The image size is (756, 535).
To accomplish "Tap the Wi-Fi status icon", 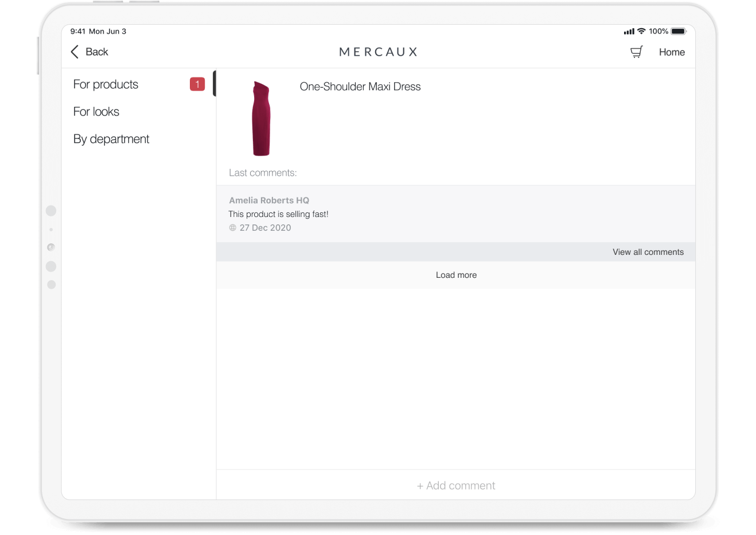I will point(641,32).
